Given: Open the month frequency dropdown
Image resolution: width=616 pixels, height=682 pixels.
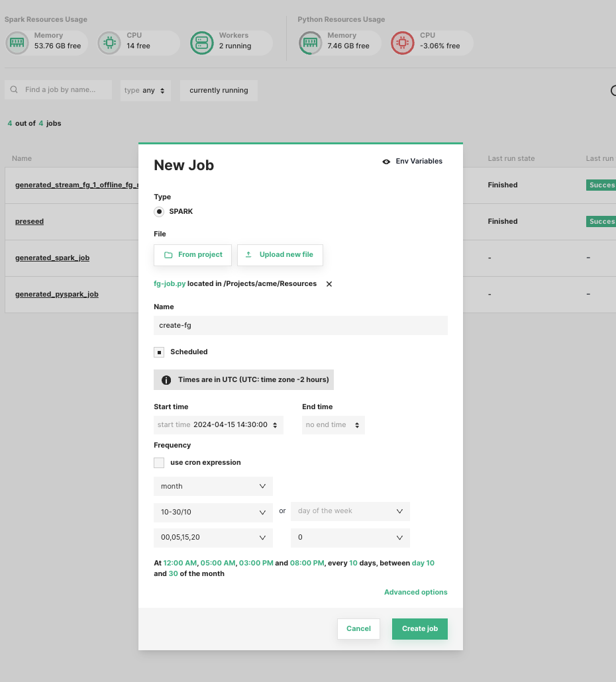Looking at the screenshot, I should [213, 486].
